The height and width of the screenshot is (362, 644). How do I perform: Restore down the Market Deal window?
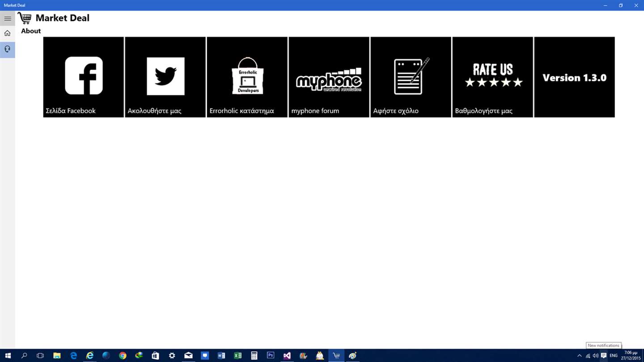621,5
